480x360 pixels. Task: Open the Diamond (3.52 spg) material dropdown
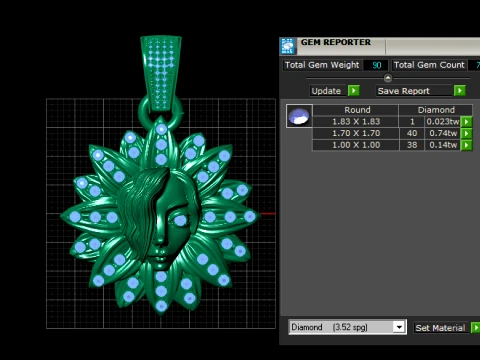coord(399,327)
